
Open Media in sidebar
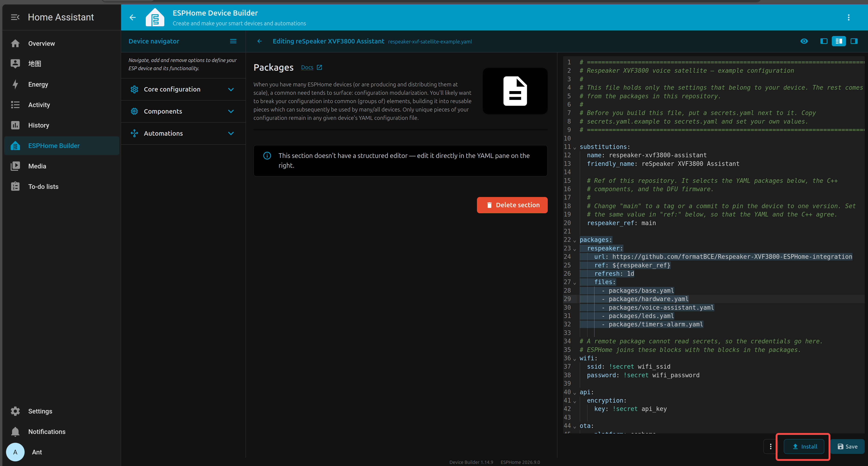click(x=62, y=166)
